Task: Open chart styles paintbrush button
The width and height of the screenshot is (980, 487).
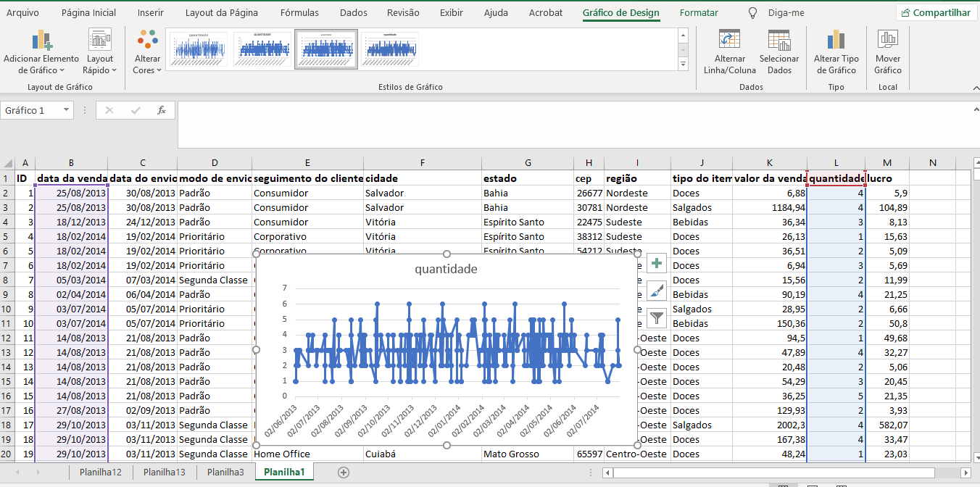Action: [x=657, y=291]
